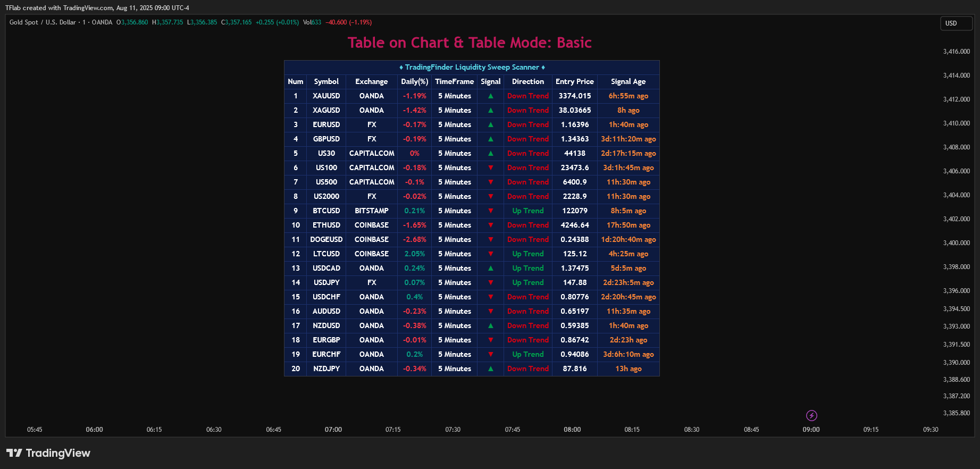Click the BITSTAMP exchange cell
The image size is (980, 469).
pos(372,211)
